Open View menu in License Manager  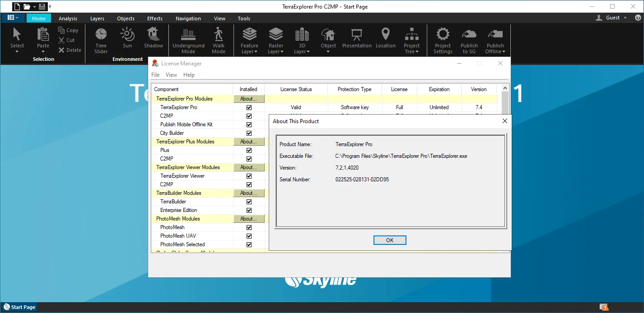171,75
